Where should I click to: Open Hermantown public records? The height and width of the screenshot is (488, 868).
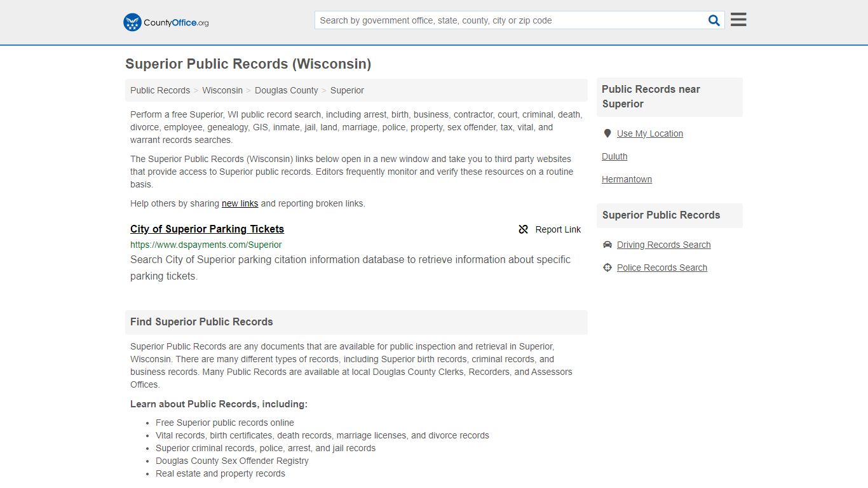(x=627, y=179)
